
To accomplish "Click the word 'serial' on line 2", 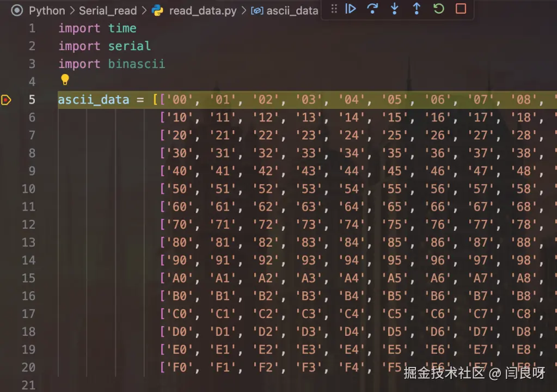I will coord(129,46).
